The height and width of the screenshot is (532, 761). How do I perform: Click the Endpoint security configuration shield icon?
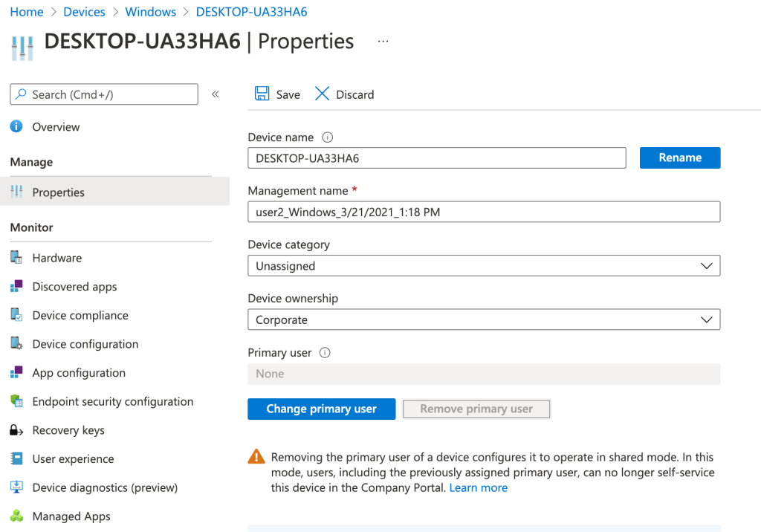pos(16,401)
